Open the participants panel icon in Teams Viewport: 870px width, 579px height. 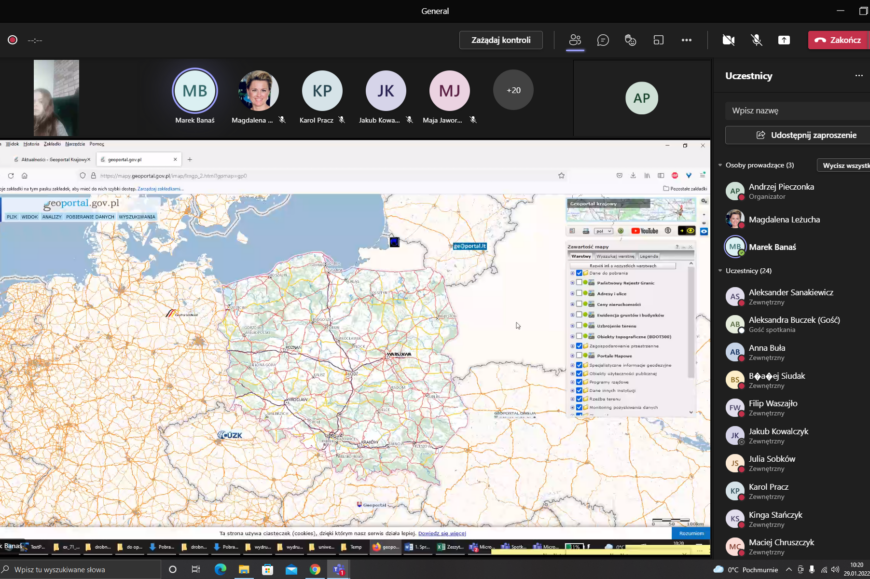click(x=575, y=40)
